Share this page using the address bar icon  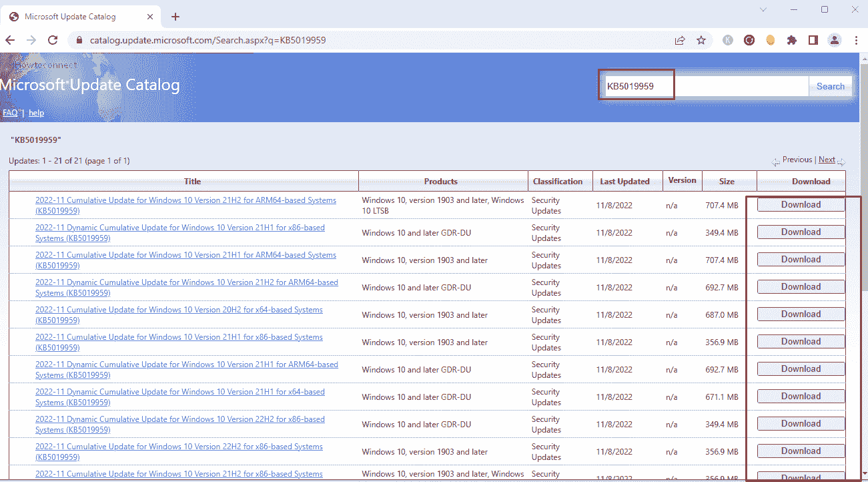click(x=680, y=40)
